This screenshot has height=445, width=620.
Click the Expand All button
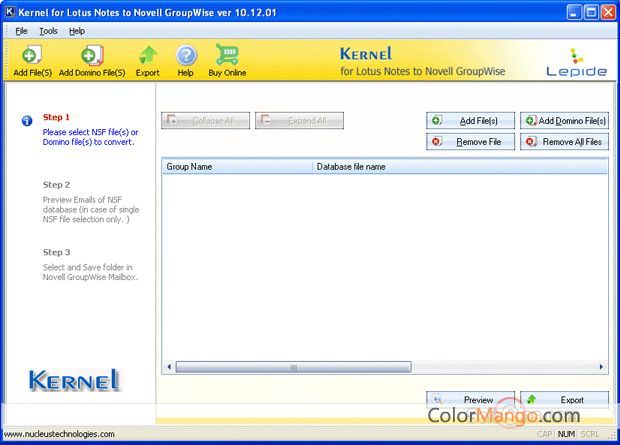point(299,121)
